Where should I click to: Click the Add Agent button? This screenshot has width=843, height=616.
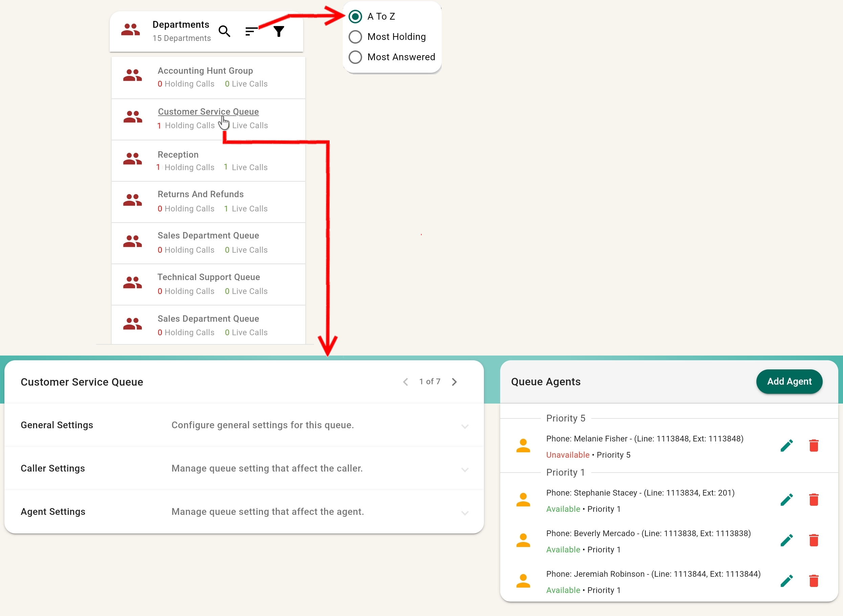789,382
